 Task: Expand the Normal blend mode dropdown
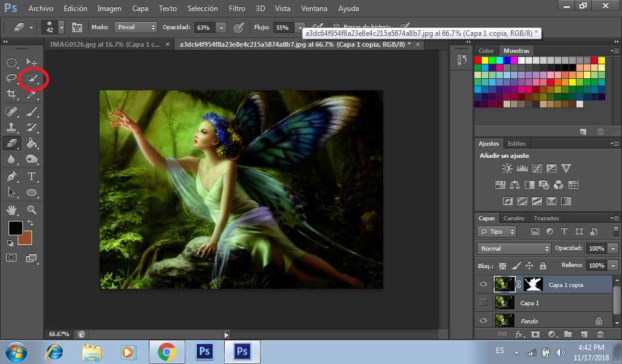tap(514, 248)
